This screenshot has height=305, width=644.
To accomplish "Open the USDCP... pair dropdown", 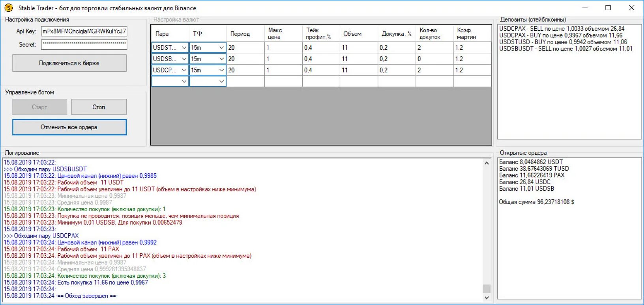I will 184,70.
